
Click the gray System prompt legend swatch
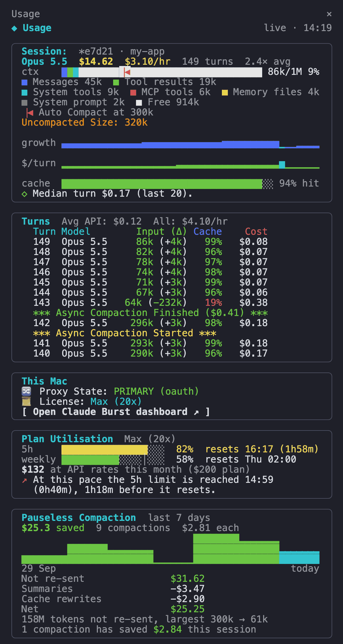click(x=25, y=103)
